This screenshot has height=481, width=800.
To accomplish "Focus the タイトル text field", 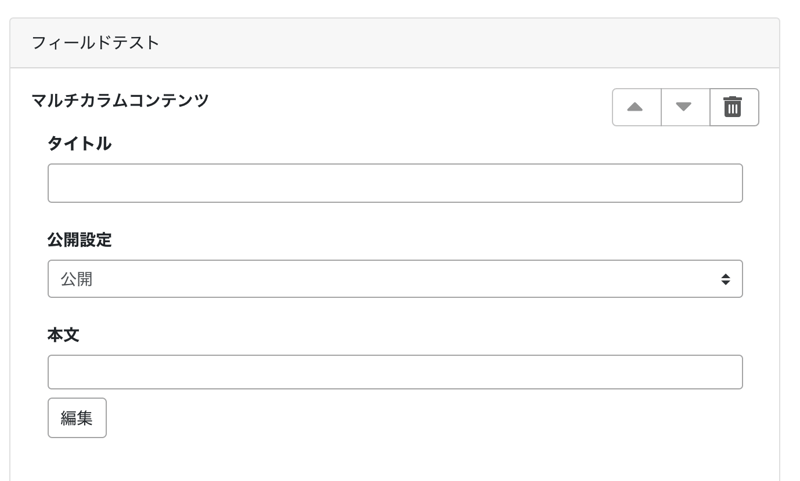I will pyautogui.click(x=395, y=183).
